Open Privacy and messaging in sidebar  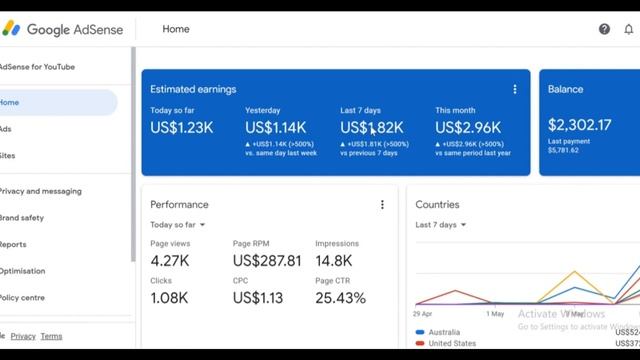coord(41,191)
